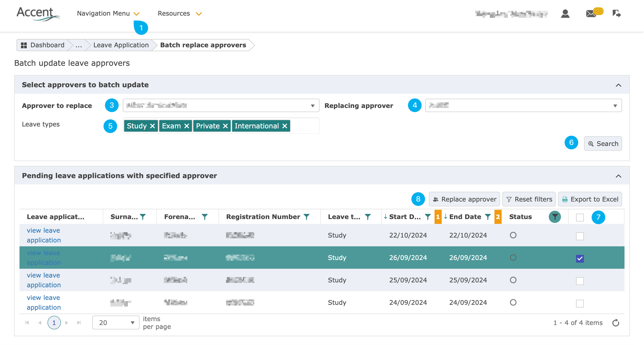This screenshot has width=644, height=345.
Task: Click the Batch replace approvers breadcrumb
Action: pos(203,45)
